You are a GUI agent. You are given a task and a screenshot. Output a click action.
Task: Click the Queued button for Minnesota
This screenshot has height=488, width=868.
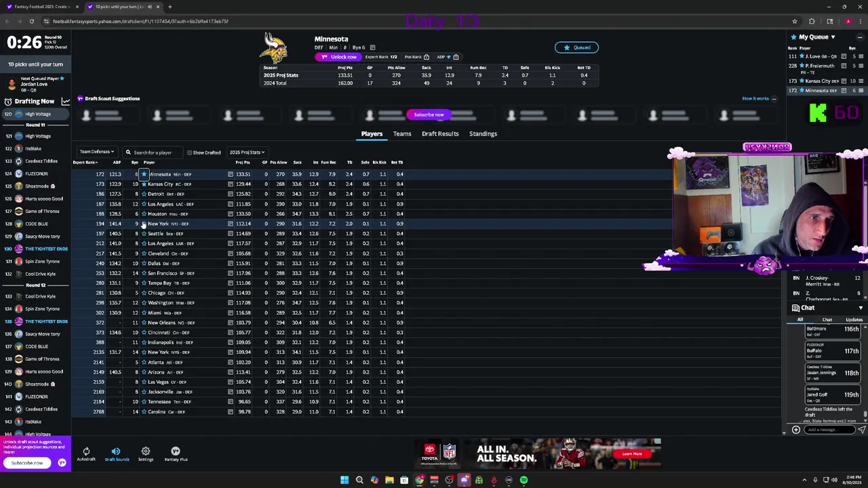pyautogui.click(x=577, y=47)
